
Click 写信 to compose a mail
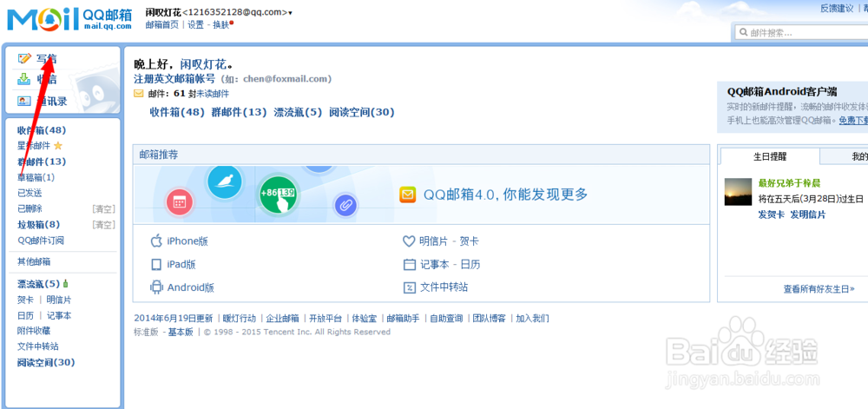point(47,58)
